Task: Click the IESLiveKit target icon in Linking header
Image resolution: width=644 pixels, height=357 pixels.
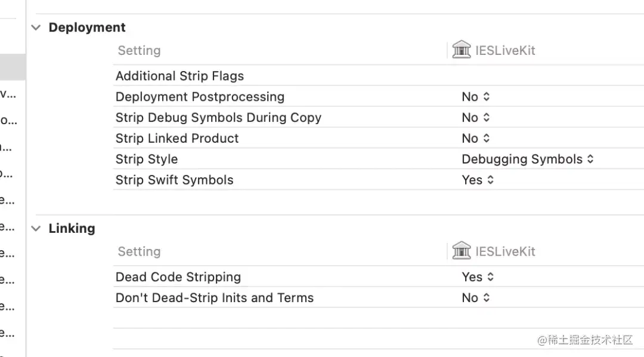Action: 462,251
